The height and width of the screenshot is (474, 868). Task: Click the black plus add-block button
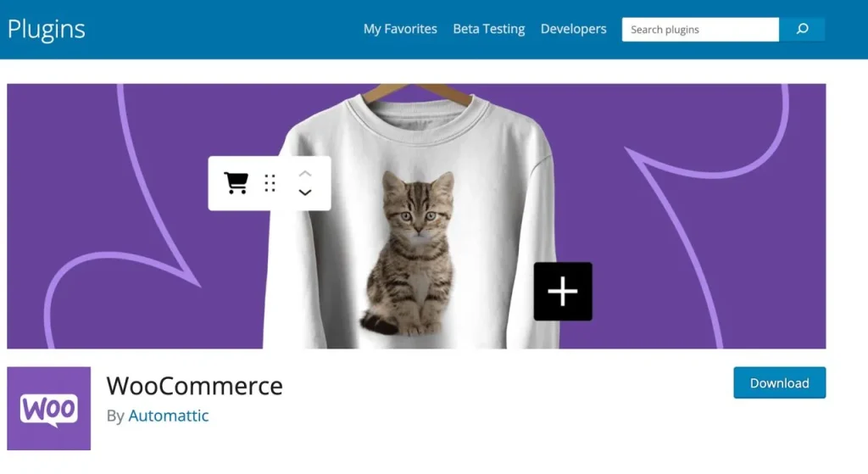[563, 291]
